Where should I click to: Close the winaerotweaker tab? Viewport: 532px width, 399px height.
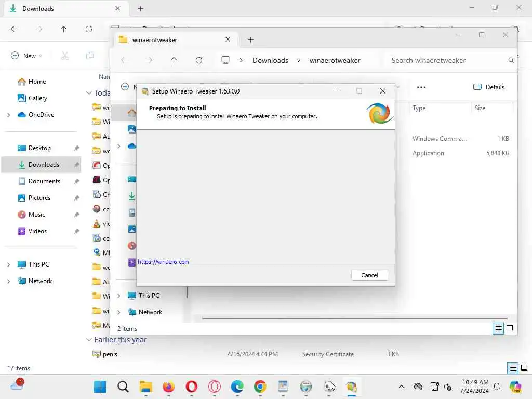(228, 39)
